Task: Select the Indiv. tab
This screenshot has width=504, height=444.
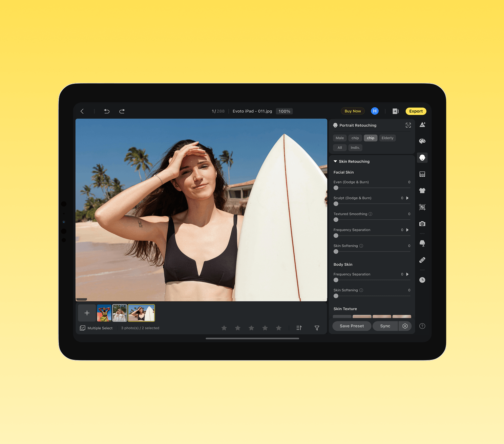Action: coord(355,148)
